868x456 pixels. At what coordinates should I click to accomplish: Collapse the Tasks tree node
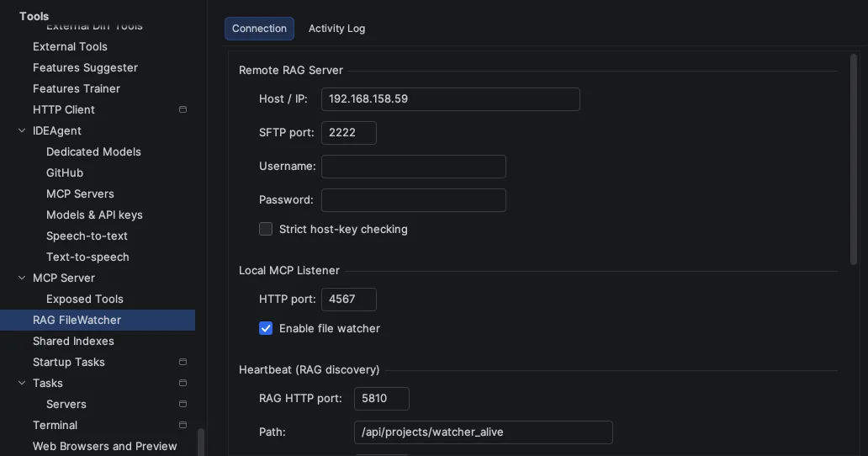[x=22, y=383]
